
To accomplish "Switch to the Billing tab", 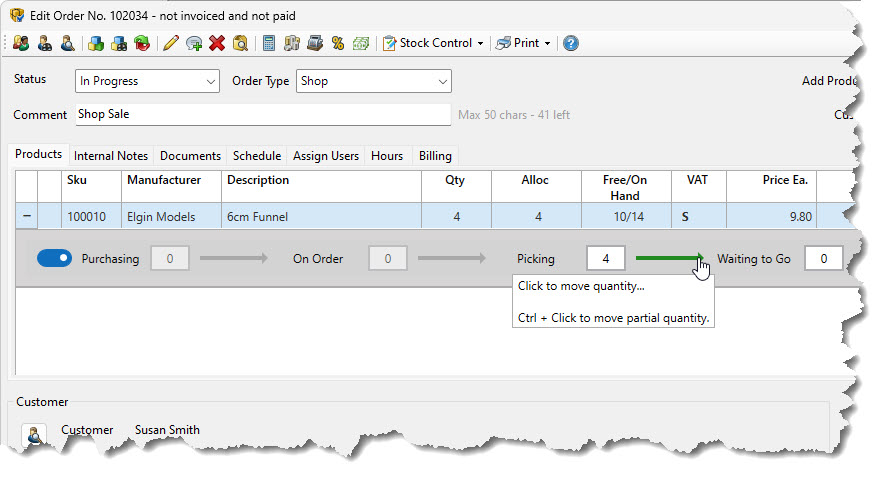I will (x=435, y=156).
